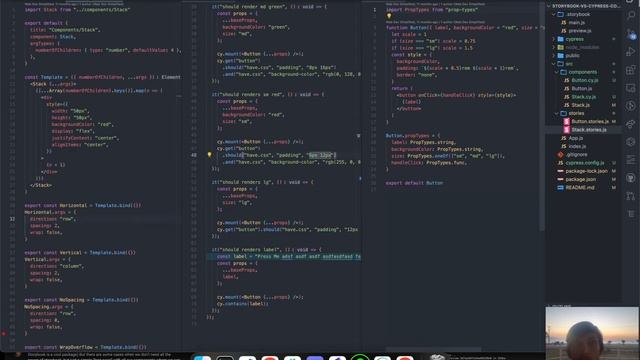Open the Search view in activity bar
The width and height of the screenshot is (640, 360).
[x=631, y=16]
